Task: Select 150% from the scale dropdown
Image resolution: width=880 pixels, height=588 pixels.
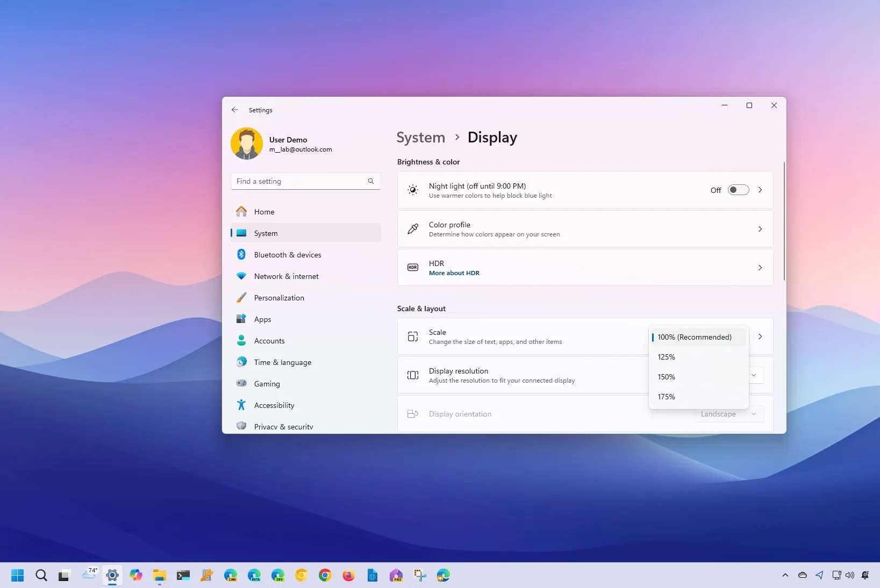Action: pos(666,377)
